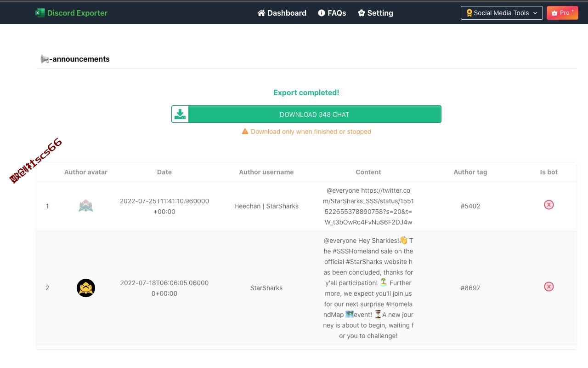Click the Dashboard home icon

(x=261, y=13)
